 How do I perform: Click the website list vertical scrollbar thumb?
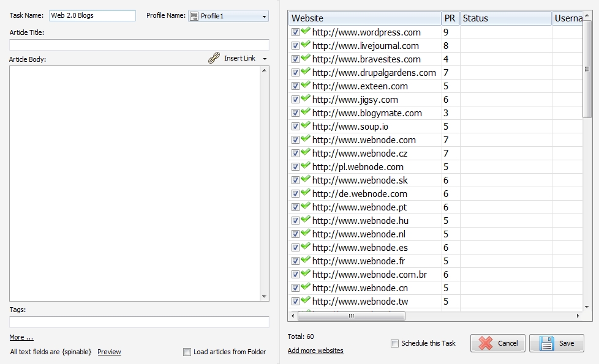click(x=587, y=69)
